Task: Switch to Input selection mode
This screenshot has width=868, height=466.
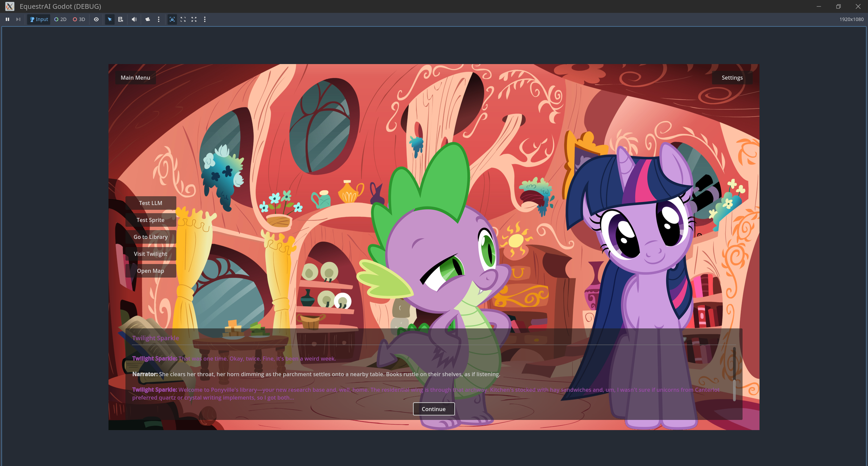Action: coord(39,19)
